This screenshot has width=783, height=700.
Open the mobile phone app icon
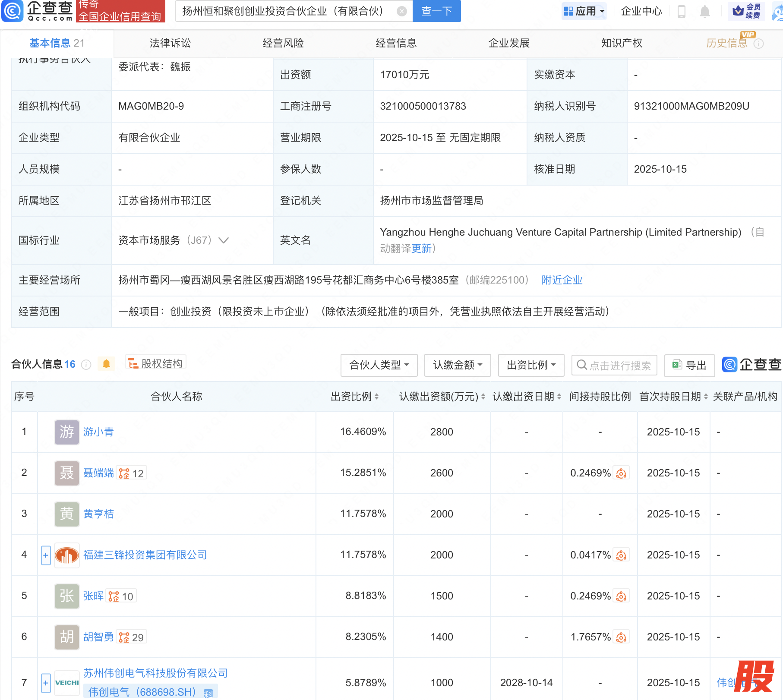pos(682,12)
